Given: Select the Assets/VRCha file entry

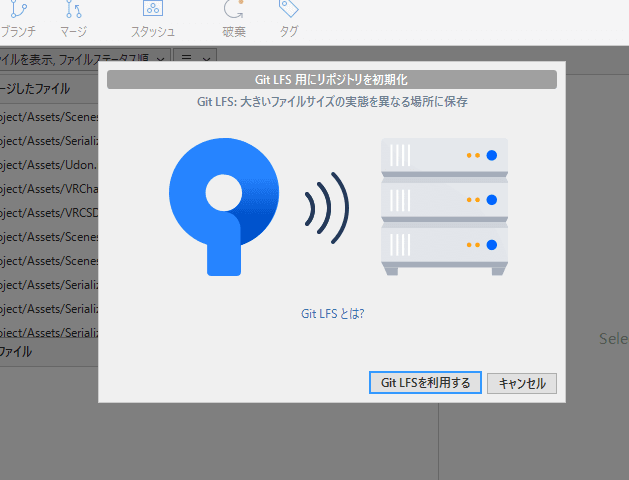Looking at the screenshot, I should point(48,188).
